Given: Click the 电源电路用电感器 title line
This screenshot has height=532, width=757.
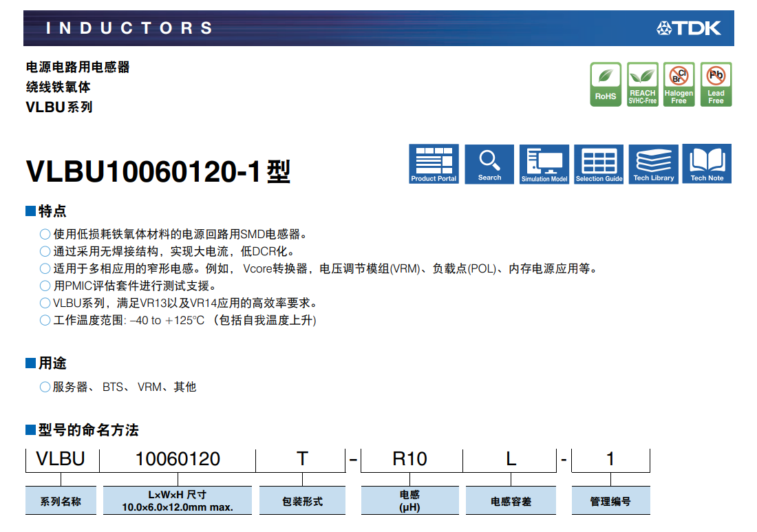Looking at the screenshot, I should pos(78,67).
